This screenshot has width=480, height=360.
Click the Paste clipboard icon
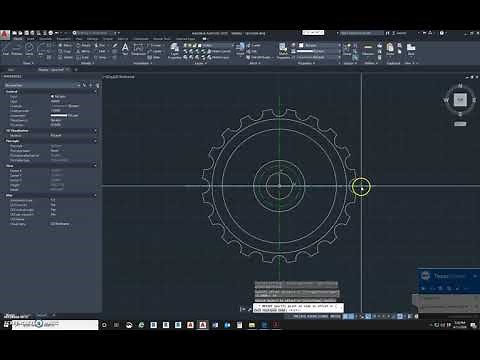pyautogui.click(x=390, y=49)
